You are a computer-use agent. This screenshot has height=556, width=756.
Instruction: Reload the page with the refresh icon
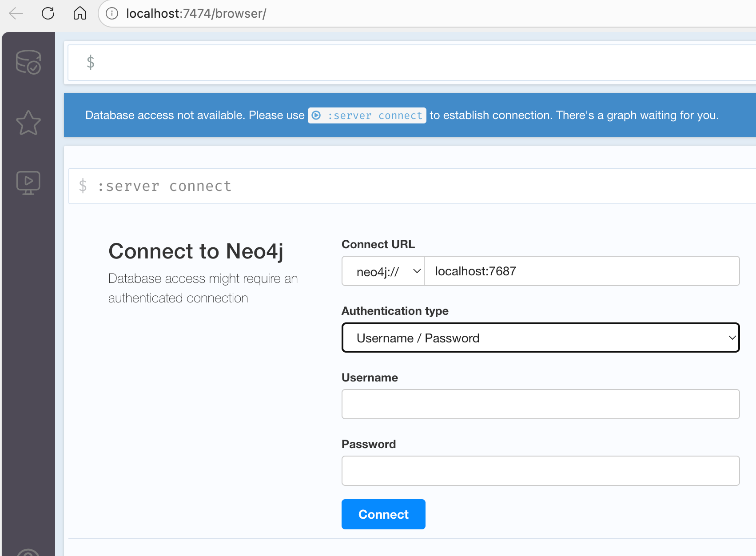tap(48, 13)
